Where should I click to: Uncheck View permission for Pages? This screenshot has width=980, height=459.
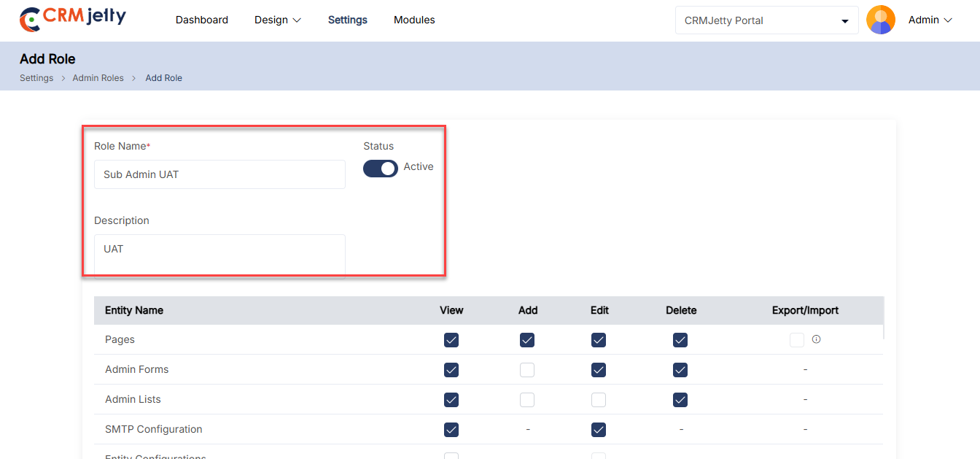[451, 340]
